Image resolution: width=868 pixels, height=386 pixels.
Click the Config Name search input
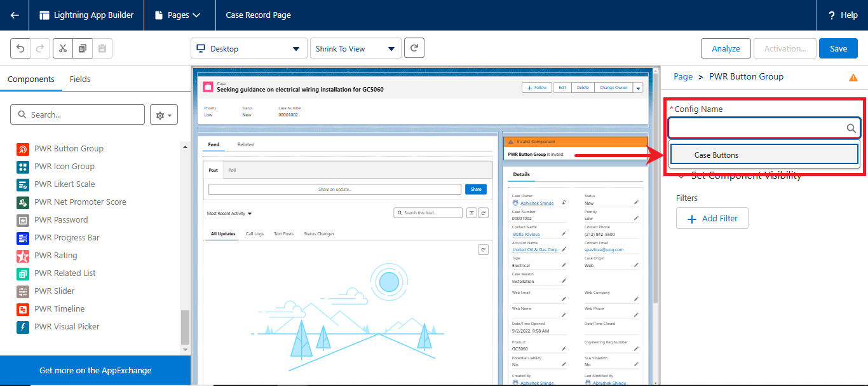click(764, 128)
